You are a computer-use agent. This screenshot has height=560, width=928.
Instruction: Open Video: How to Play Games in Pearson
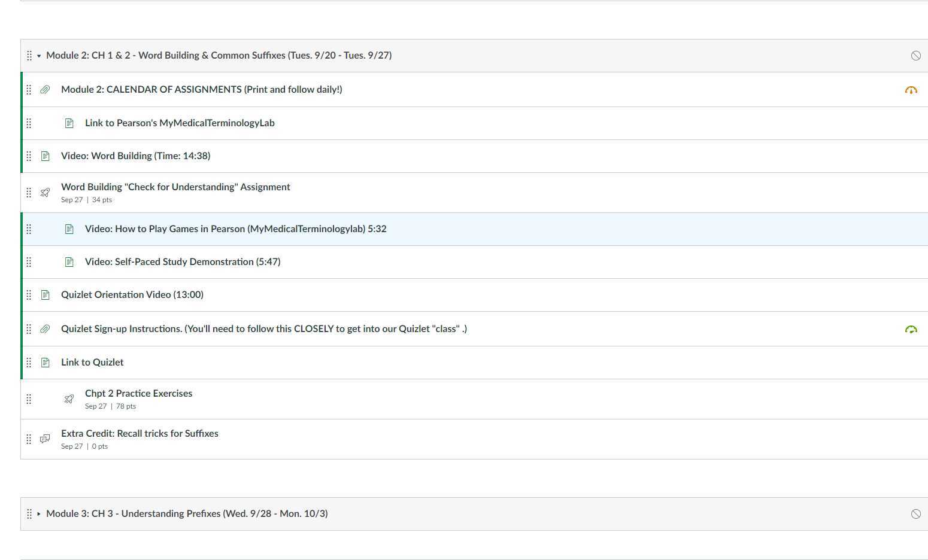pos(236,229)
